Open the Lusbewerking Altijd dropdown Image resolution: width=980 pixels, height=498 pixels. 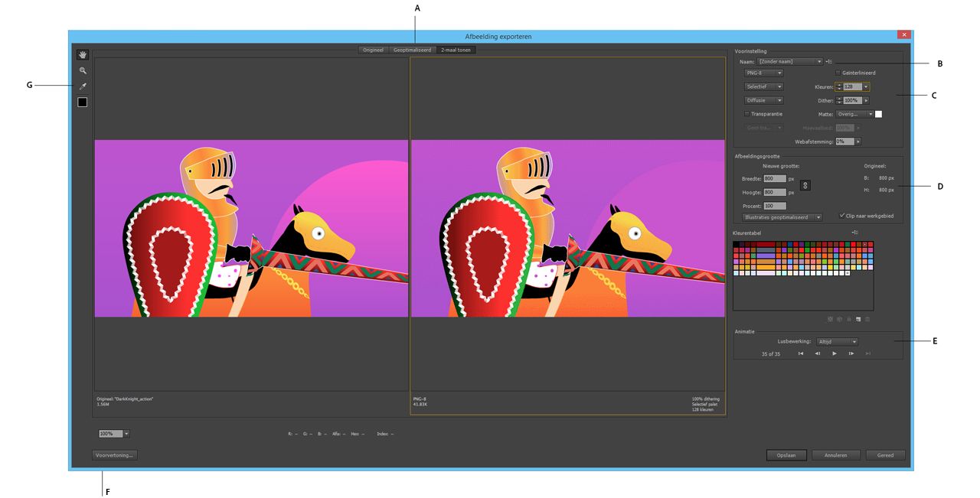tap(837, 342)
